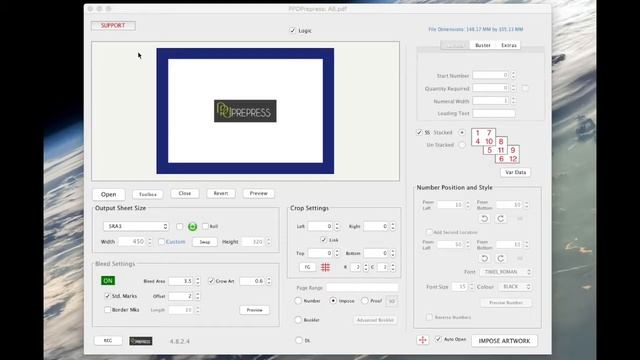Click the FG button

[x=307, y=267]
